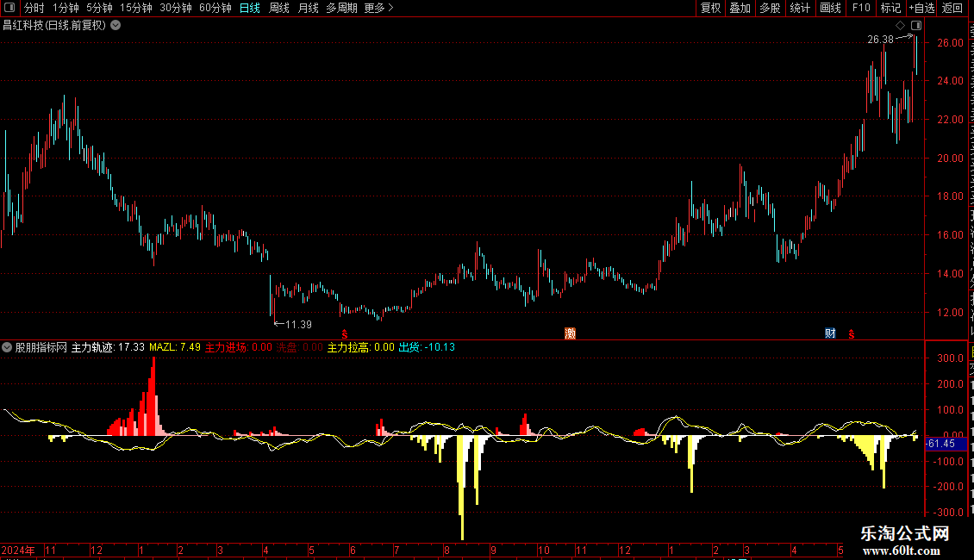974x560 pixels.
Task: Toggle the sidebar panel icon at top-left
Action: click(x=9, y=8)
